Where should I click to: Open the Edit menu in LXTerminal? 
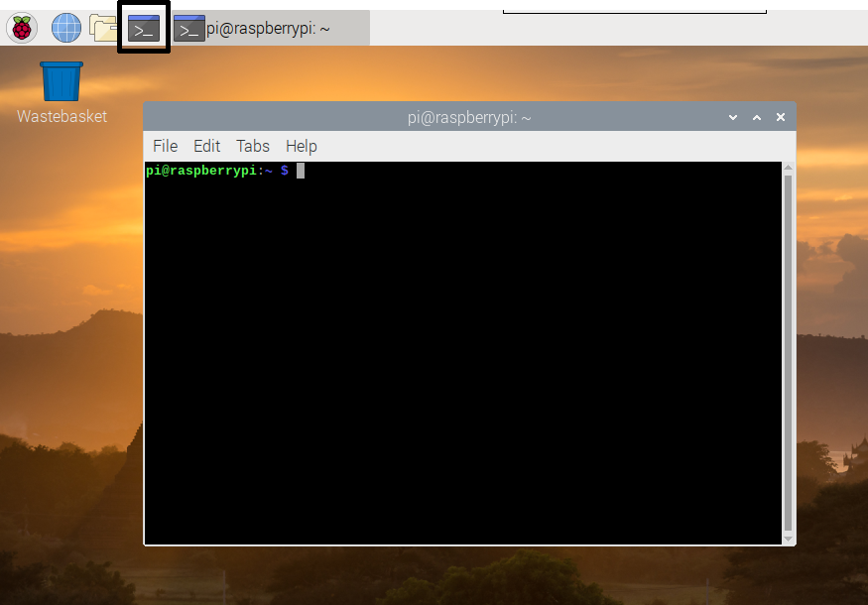[206, 146]
